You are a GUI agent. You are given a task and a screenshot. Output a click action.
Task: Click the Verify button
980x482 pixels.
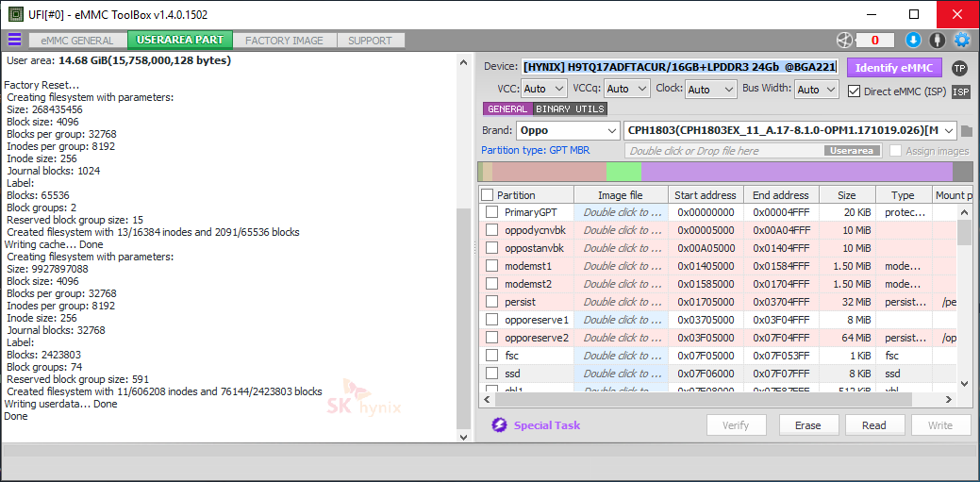pos(736,425)
